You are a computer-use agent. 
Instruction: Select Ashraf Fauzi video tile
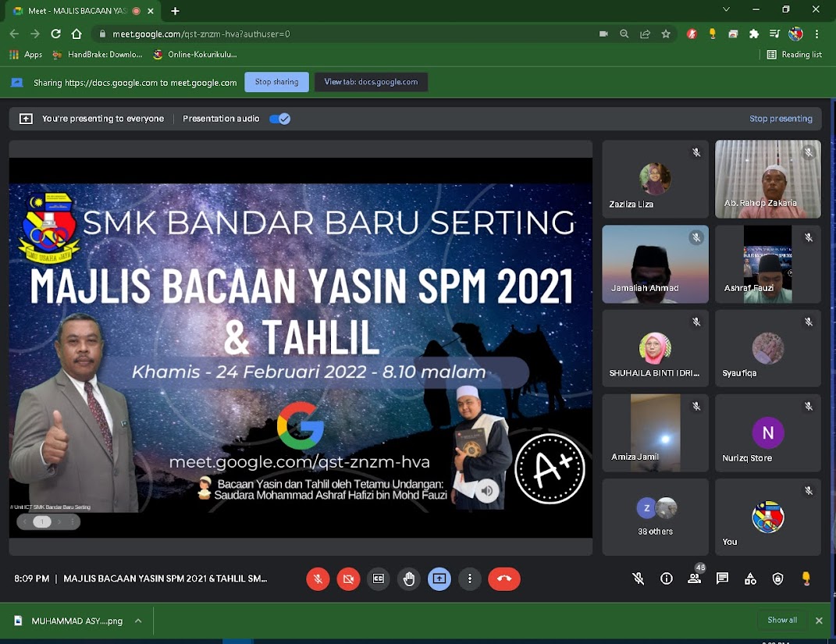tap(768, 264)
